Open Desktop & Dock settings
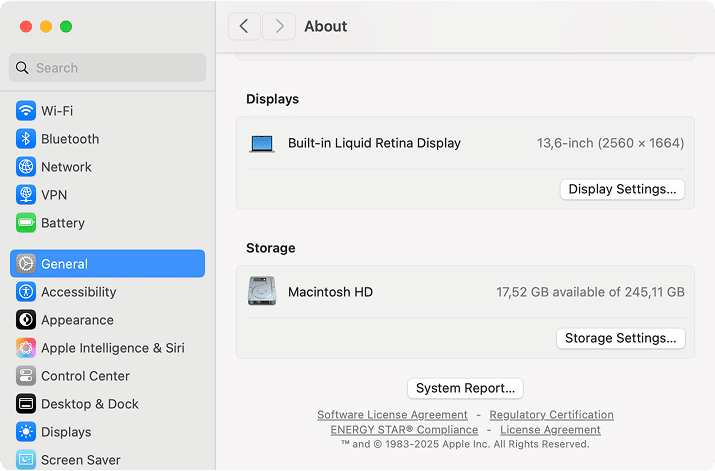715x471 pixels. click(x=26, y=404)
